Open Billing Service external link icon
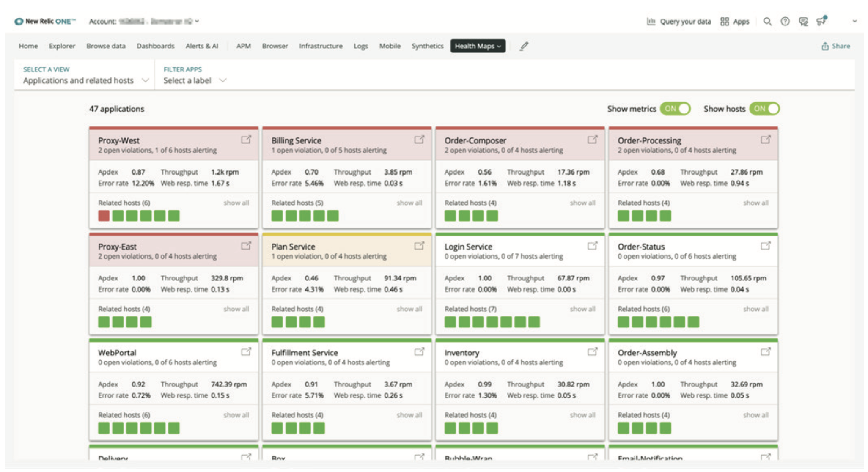 [419, 140]
